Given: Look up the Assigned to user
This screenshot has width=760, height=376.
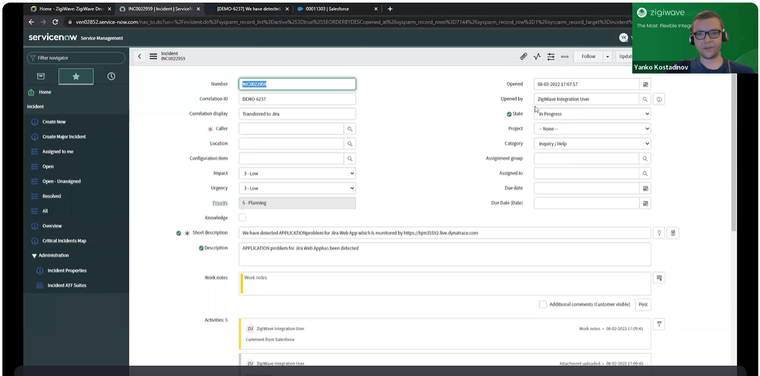Looking at the screenshot, I should tap(645, 173).
